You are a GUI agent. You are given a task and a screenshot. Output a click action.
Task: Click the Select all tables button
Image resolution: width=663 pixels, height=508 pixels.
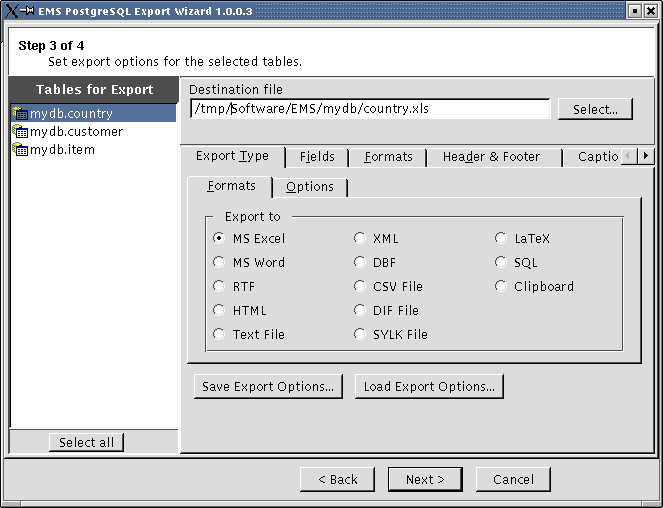[x=86, y=442]
